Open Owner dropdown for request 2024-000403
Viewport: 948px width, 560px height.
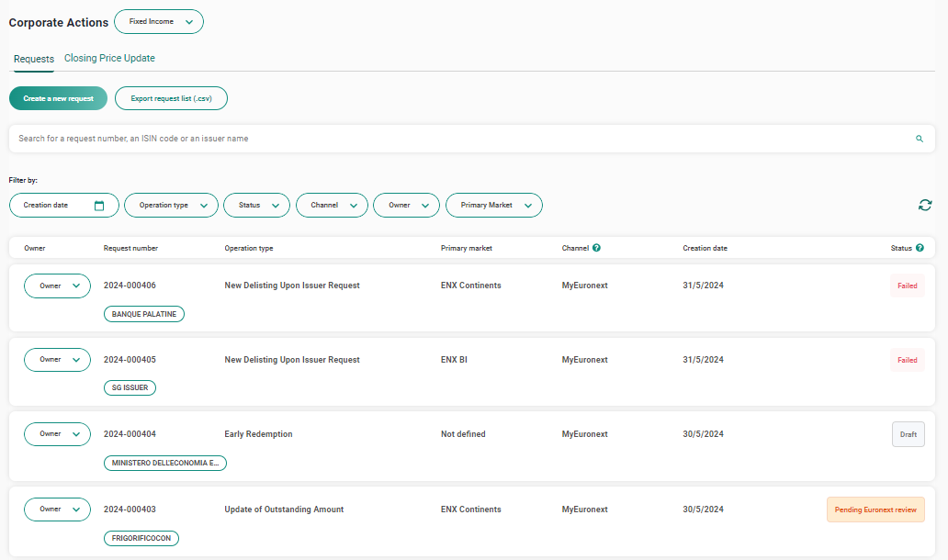[x=58, y=510]
